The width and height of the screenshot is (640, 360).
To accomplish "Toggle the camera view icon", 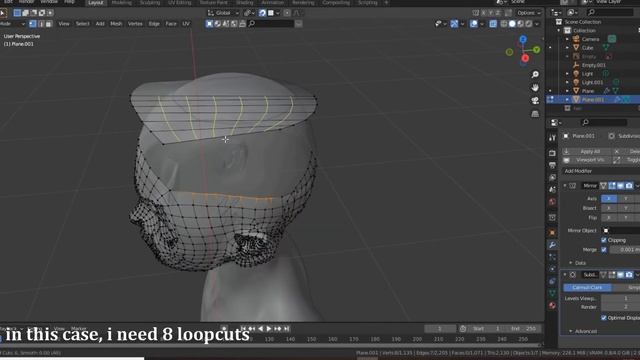I will (535, 101).
